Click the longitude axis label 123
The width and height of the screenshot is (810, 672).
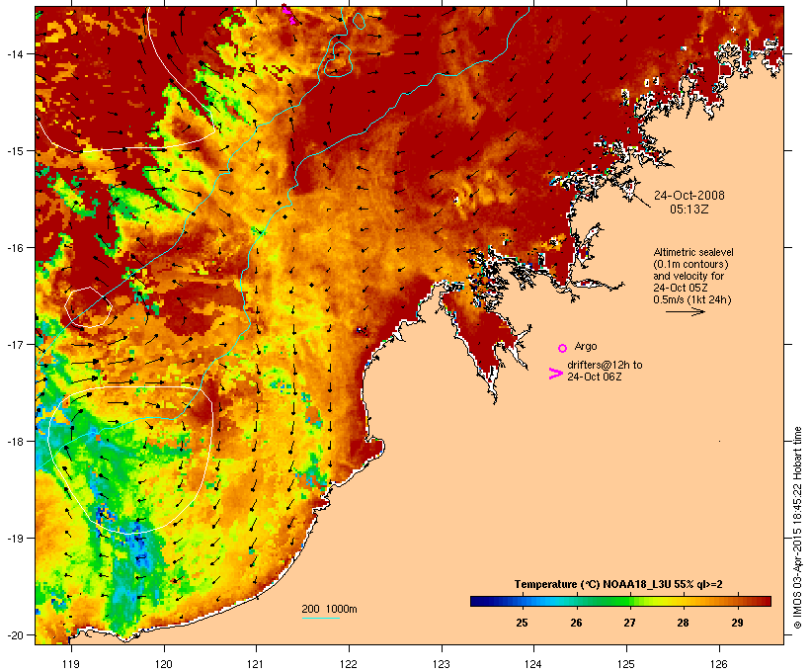point(442,664)
